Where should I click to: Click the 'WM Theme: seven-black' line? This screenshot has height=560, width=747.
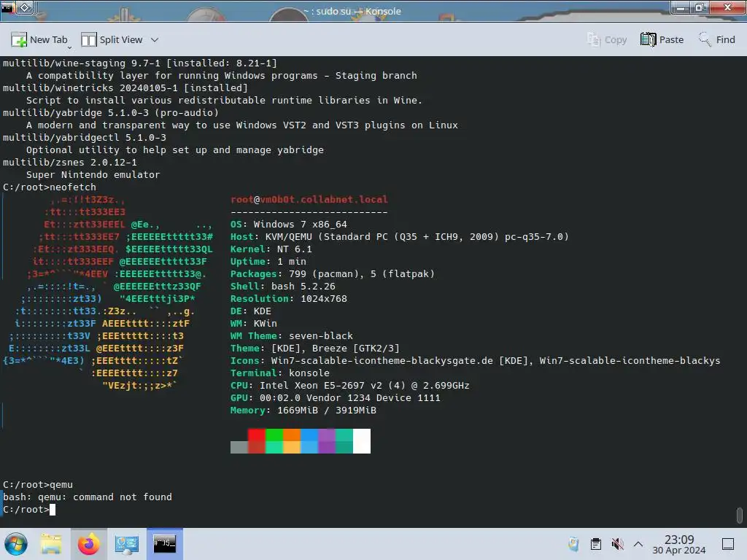(292, 335)
